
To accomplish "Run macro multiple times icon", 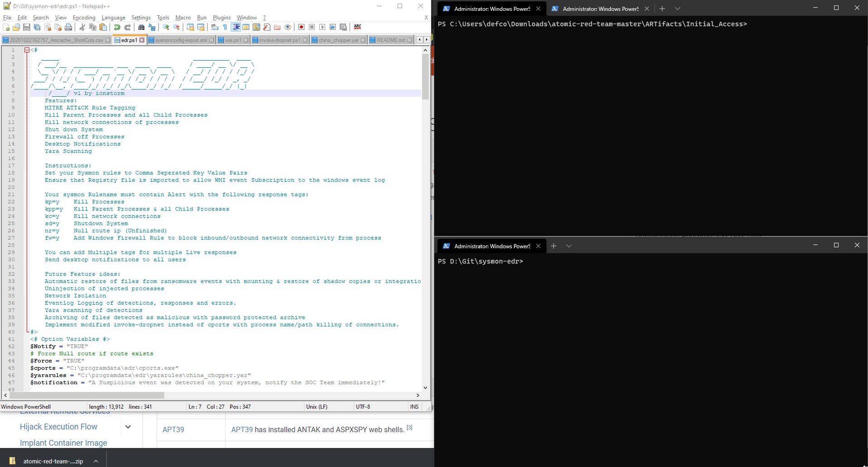I will click(333, 27).
